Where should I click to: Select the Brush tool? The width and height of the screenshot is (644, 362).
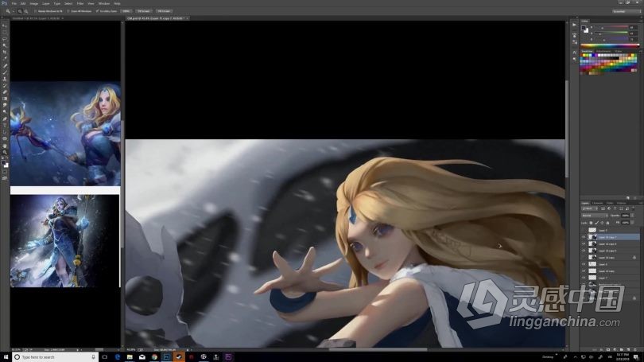[x=5, y=72]
